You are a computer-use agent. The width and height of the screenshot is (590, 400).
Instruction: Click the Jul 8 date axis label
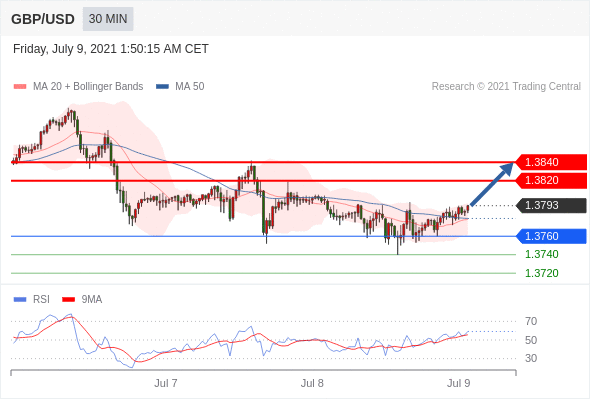click(x=312, y=383)
